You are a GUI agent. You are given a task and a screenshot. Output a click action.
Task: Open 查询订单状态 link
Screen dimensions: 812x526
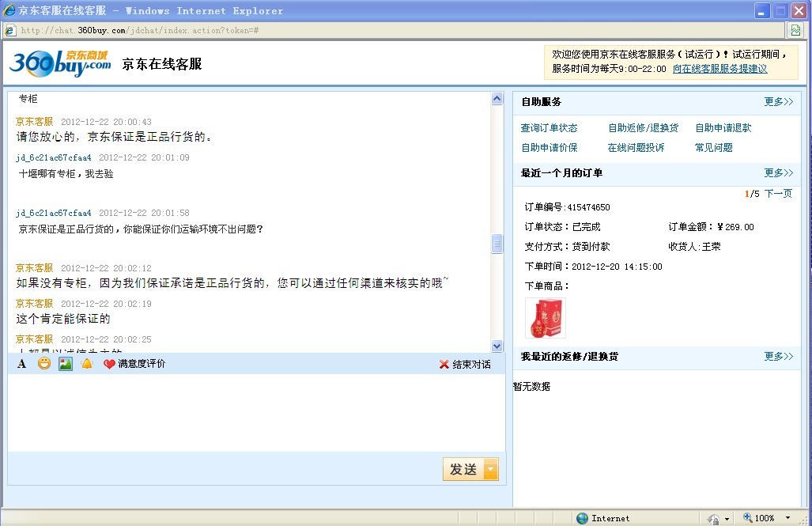point(549,128)
